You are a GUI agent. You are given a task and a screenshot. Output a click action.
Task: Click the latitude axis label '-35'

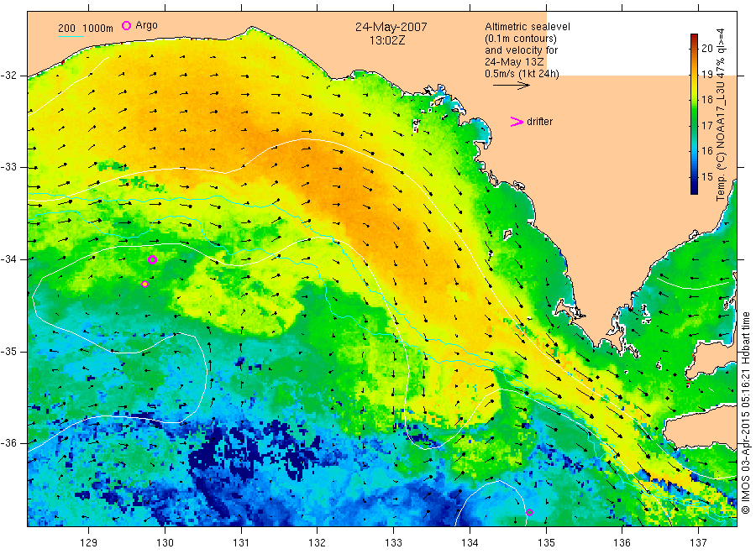[x=8, y=351]
